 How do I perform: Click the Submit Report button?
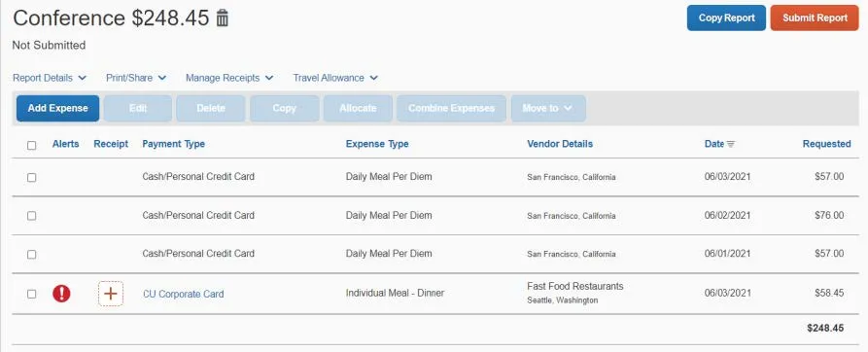[x=815, y=18]
